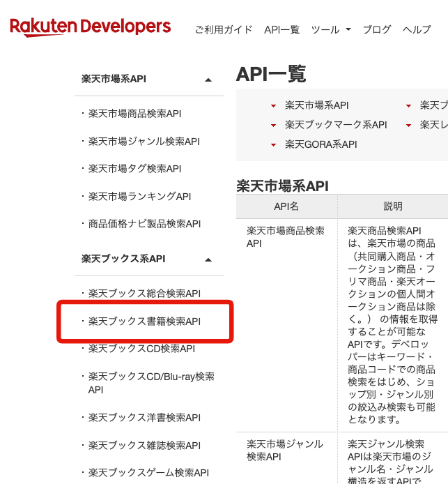Open 楽天ブックスCD/Blu-ray検索API in the sidebar

coord(151,383)
